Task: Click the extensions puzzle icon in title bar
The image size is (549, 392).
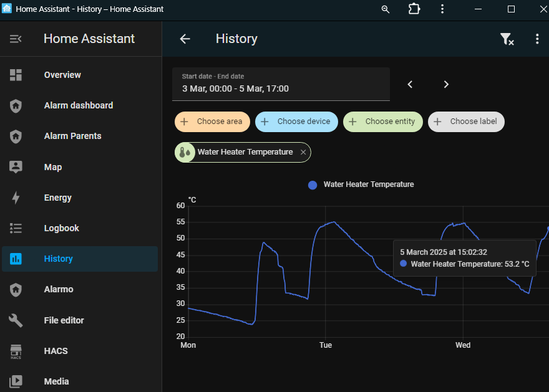Action: tap(414, 9)
